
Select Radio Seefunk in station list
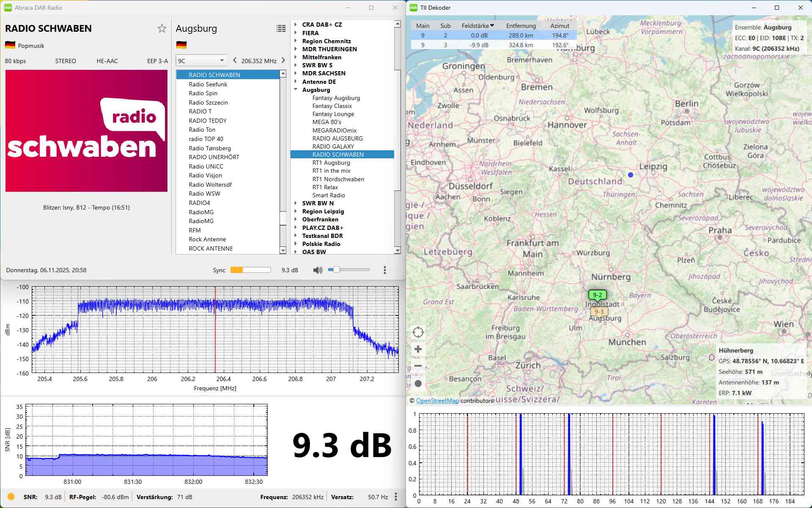pyautogui.click(x=208, y=84)
